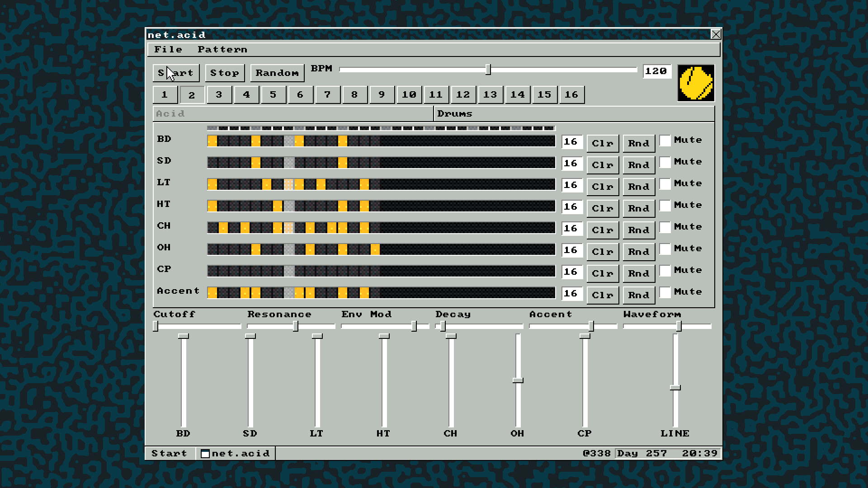868x488 pixels.
Task: Click the CP row step length field
Action: 571,272
